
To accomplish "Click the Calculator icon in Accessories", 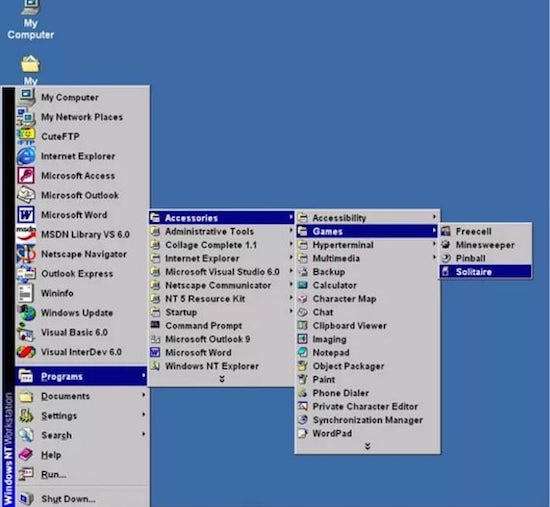I will click(302, 285).
